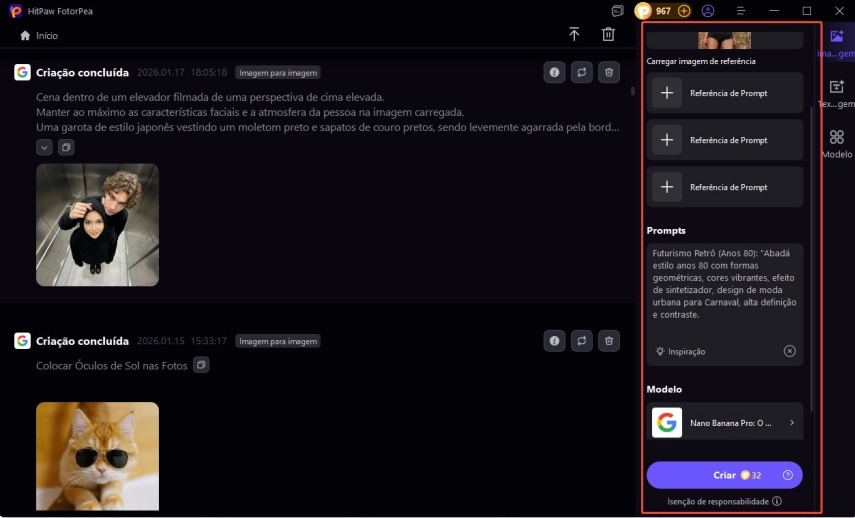
Task: Click Google logo of first creation
Action: [22, 72]
